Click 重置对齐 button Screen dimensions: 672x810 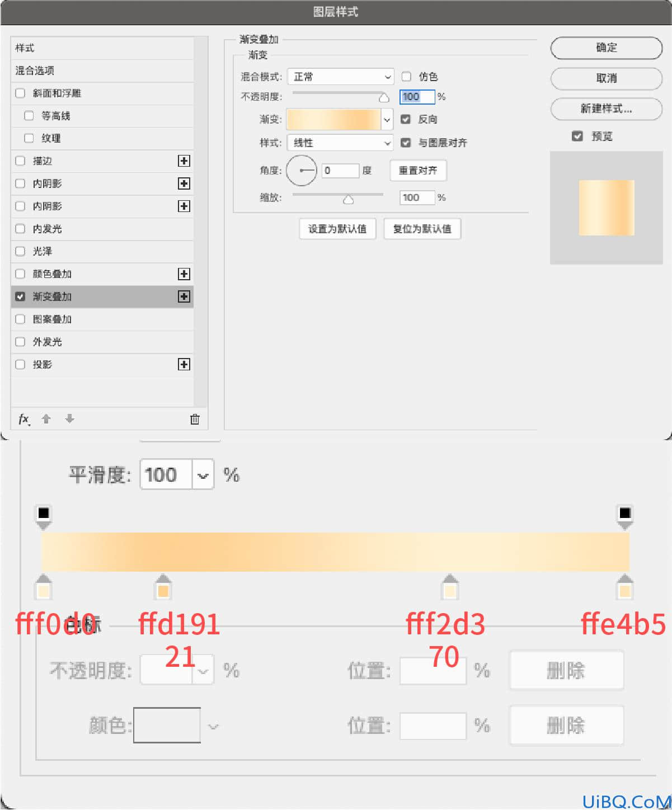point(418,171)
